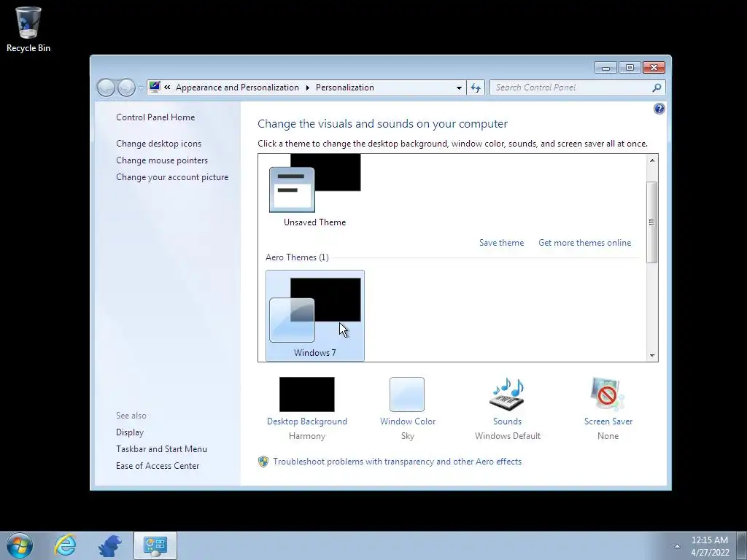
Task: Expand the hidden breadcrumb chevrons in the address bar
Action: 167,87
